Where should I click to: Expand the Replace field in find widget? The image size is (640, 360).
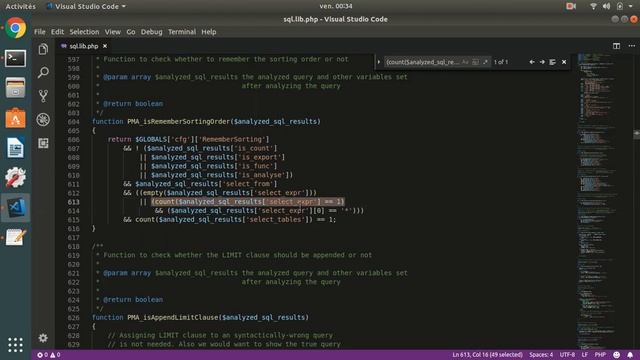tap(378, 62)
